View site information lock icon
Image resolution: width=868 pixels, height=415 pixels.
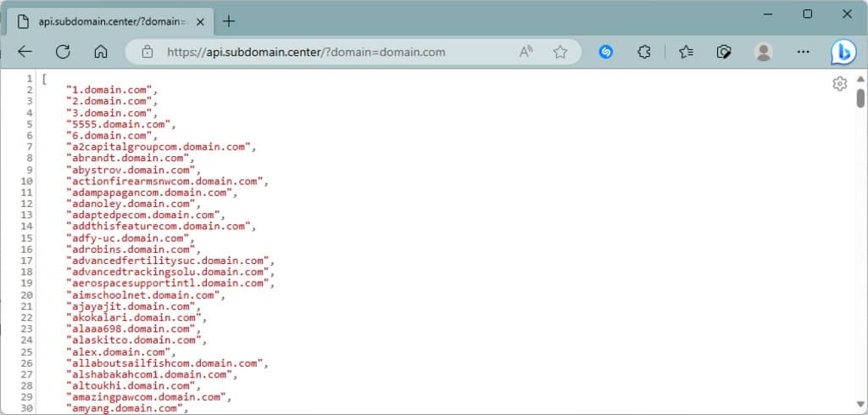pyautogui.click(x=147, y=52)
